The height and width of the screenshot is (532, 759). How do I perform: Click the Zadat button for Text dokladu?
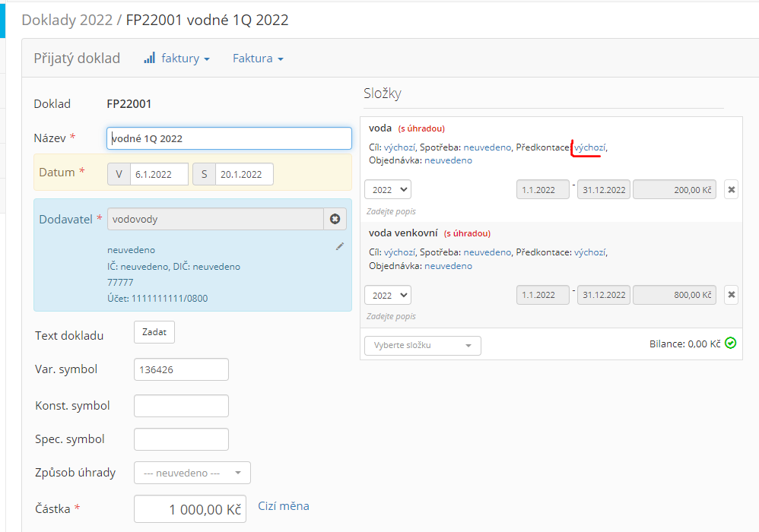tap(154, 332)
